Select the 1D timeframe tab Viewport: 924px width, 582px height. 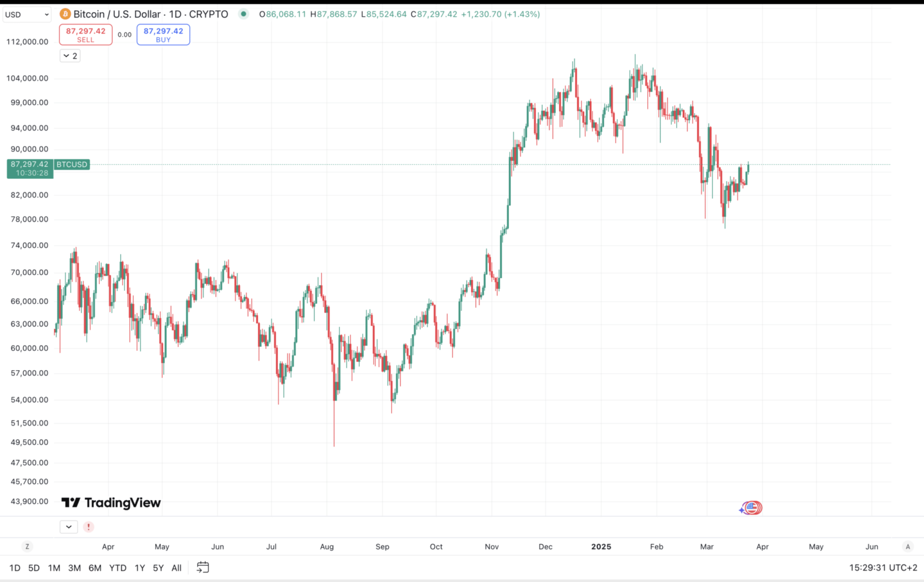tap(14, 568)
